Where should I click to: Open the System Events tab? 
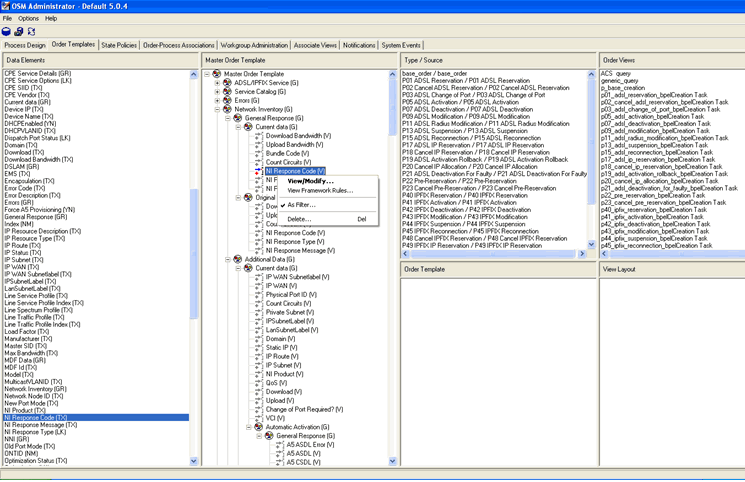(401, 45)
